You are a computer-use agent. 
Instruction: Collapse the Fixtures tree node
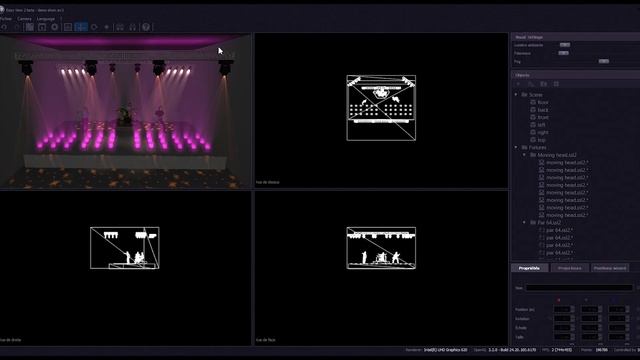(x=516, y=147)
